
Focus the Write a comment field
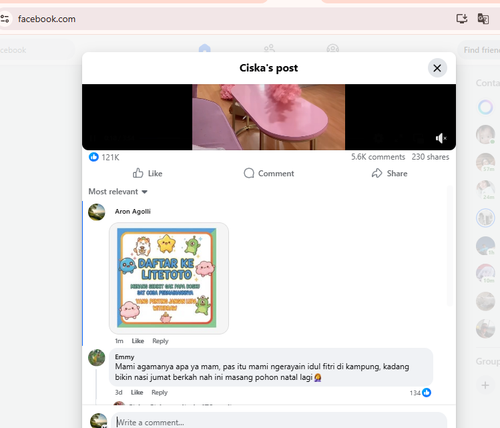coord(279,422)
